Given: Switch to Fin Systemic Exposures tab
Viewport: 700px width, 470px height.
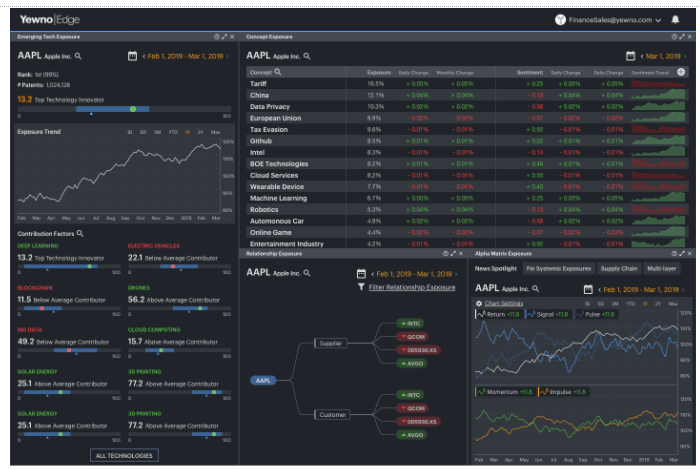Looking at the screenshot, I should 558,269.
